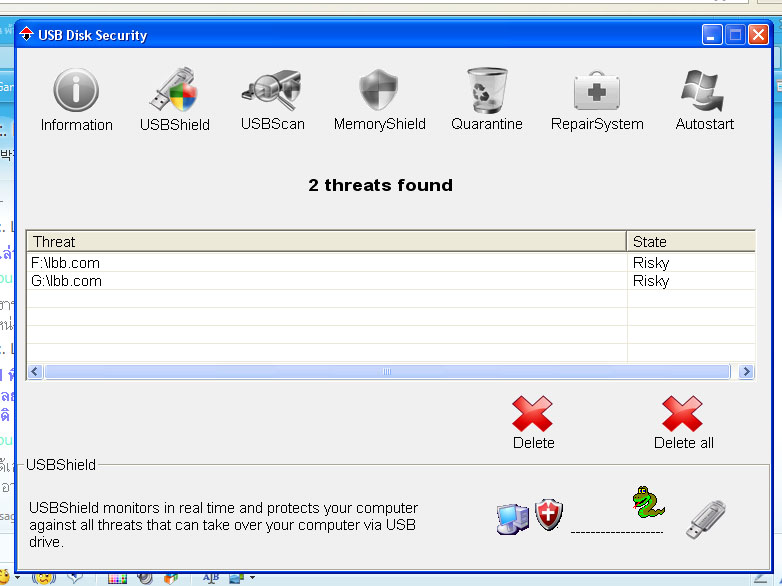This screenshot has height=586, width=782.
Task: Open the Quarantine bin
Action: [x=487, y=100]
